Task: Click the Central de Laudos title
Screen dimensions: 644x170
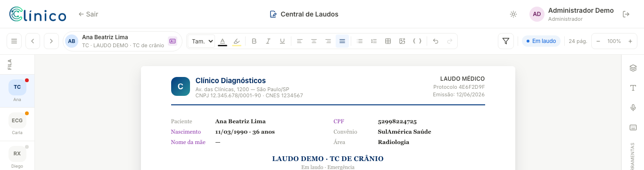Action: coord(304,14)
